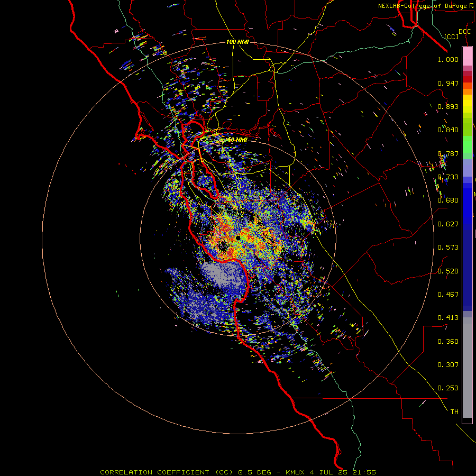Click the radar site black dot at ring center
476x476 pixels.
tap(239, 238)
